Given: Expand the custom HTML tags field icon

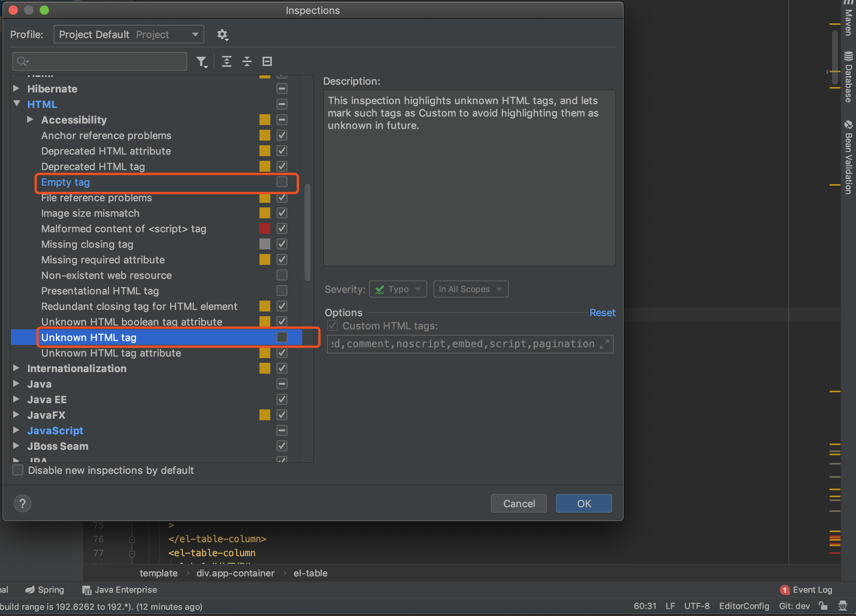Looking at the screenshot, I should (604, 344).
